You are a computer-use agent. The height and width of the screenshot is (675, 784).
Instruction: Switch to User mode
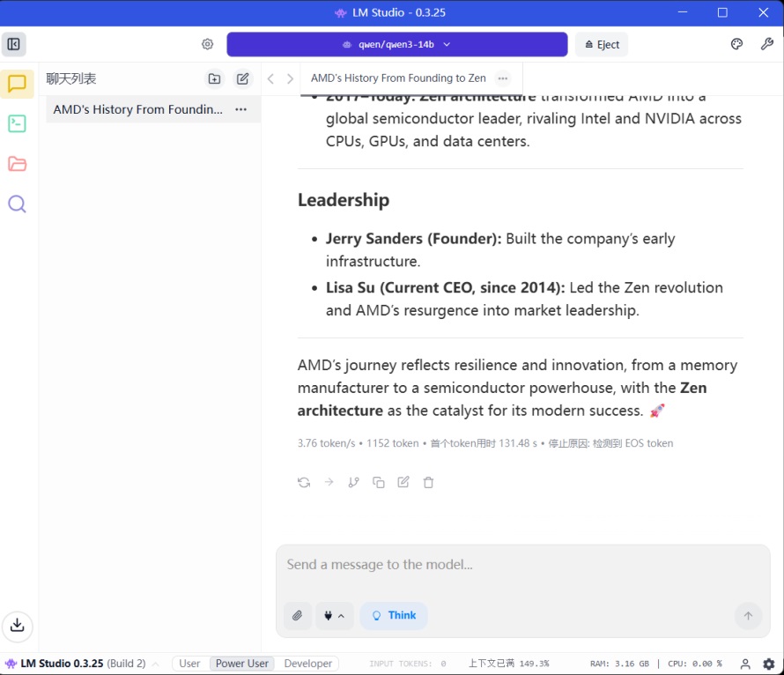tap(190, 664)
